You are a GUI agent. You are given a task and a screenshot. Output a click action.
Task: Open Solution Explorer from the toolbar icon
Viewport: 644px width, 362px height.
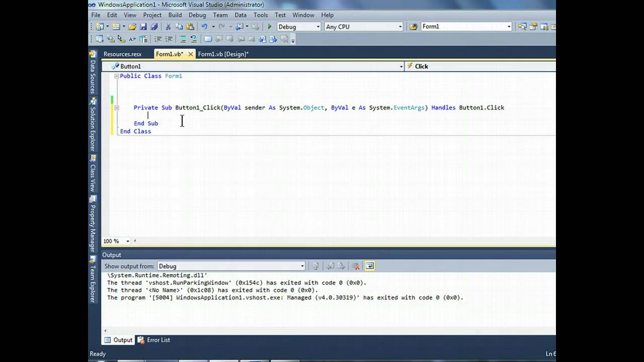point(523,27)
